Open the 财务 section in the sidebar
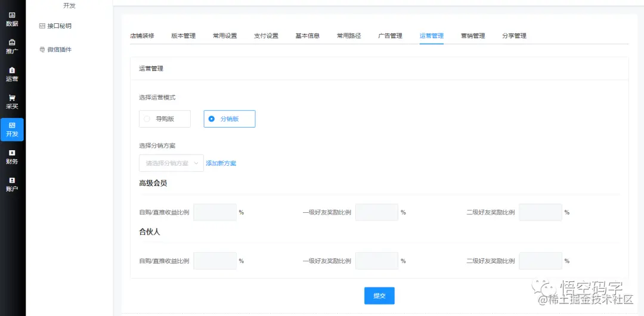The width and height of the screenshot is (644, 316). click(x=12, y=157)
